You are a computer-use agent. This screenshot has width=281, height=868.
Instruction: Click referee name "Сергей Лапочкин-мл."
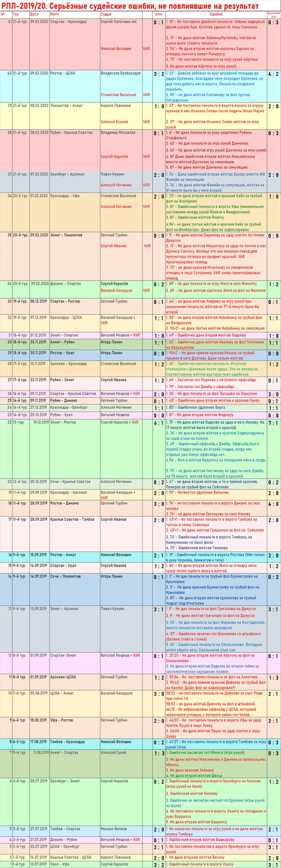click(x=119, y=22)
